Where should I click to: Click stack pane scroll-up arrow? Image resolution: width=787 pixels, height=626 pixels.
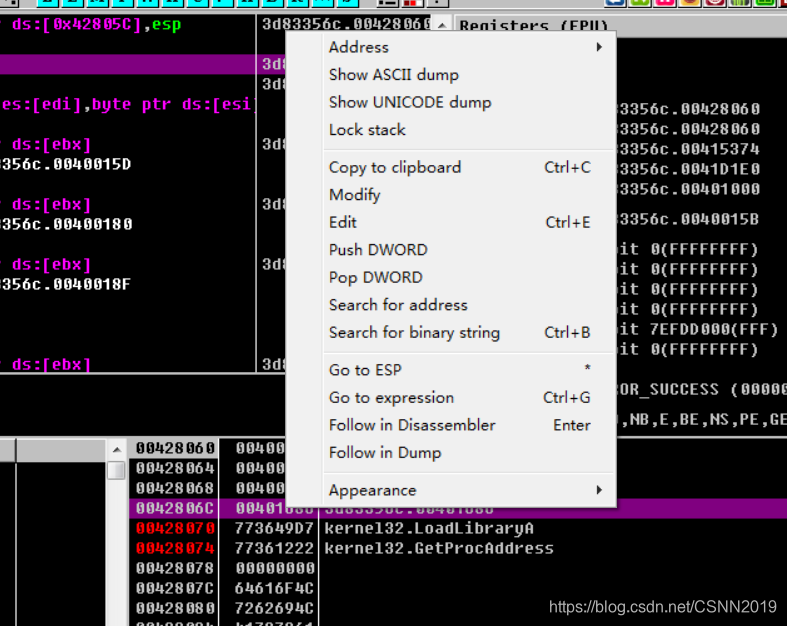[x=116, y=449]
